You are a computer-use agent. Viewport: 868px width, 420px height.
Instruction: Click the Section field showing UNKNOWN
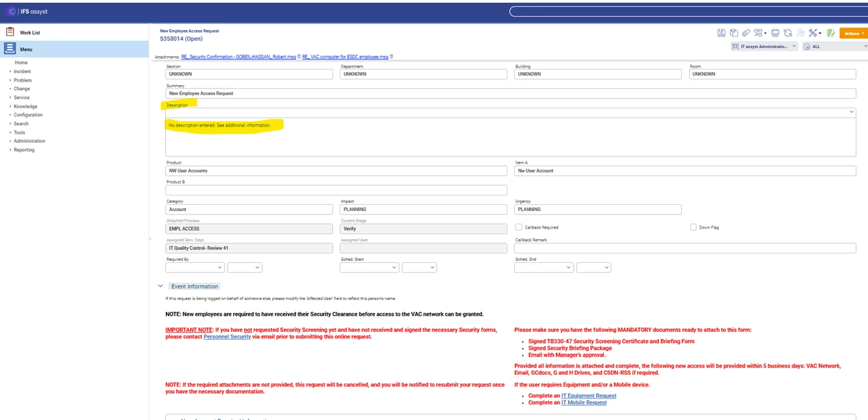click(x=249, y=74)
